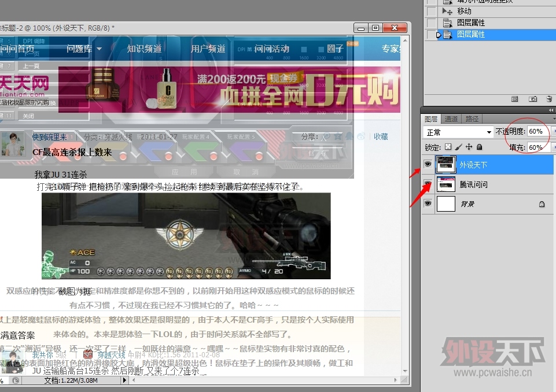Screen dimensions: 556x392
Task: Minimize the 未标题-2 document window
Action: [x=361, y=28]
